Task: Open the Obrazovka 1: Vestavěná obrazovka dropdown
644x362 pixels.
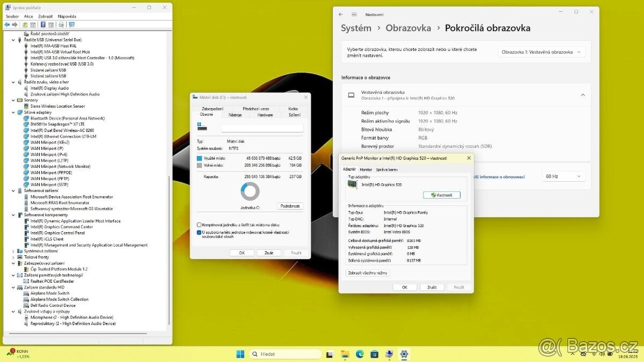Action: pos(542,51)
